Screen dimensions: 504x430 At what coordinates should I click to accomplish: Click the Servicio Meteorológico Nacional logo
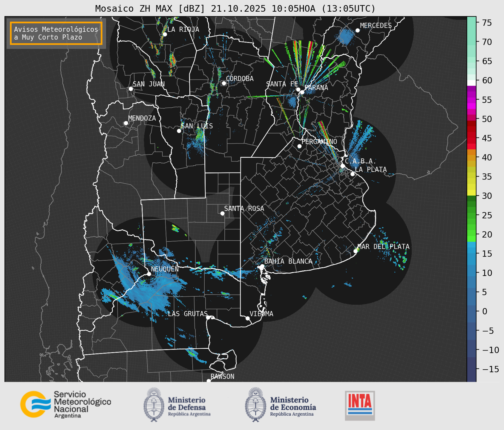65,404
